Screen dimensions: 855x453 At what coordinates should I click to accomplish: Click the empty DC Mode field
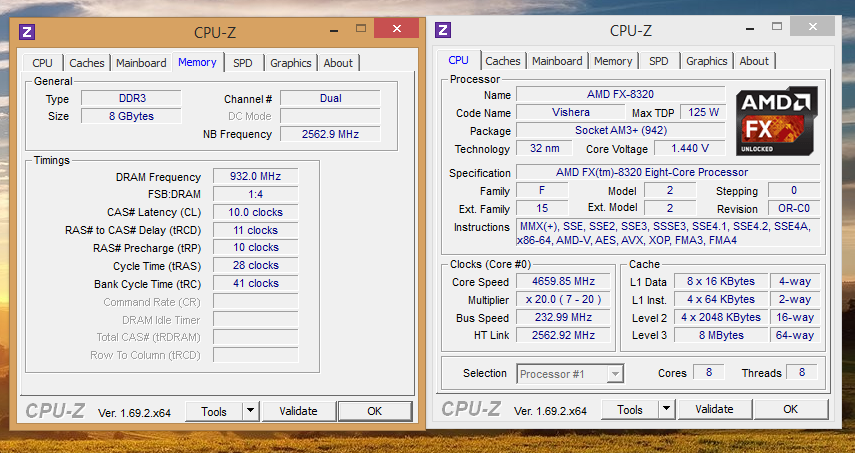pos(330,116)
